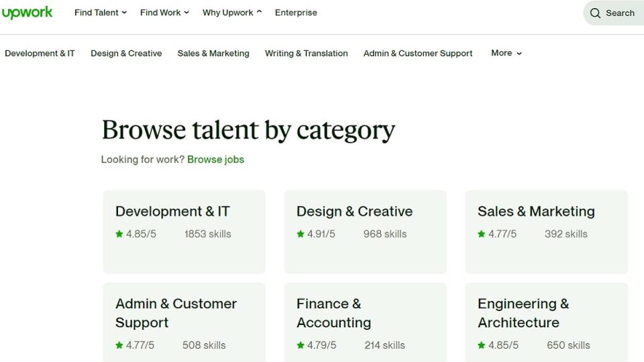Click the Upwork logo
The height and width of the screenshot is (362, 644).
[27, 12]
